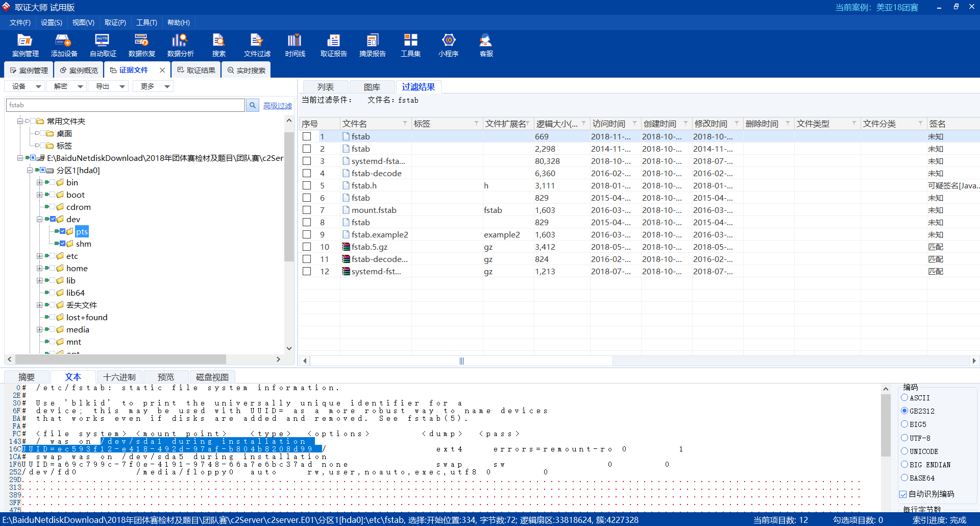The image size is (980, 526).
Task: Open 取证报告 tool
Action: click(333, 45)
